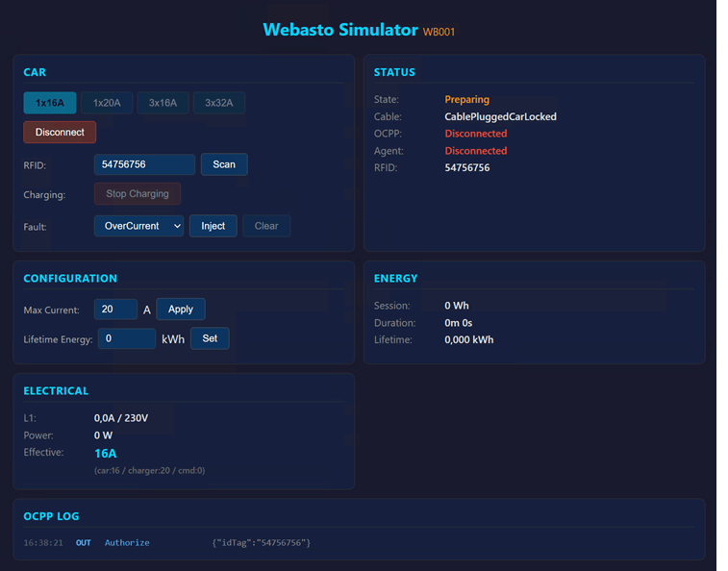Click the Session 0 Wh value

click(x=457, y=306)
